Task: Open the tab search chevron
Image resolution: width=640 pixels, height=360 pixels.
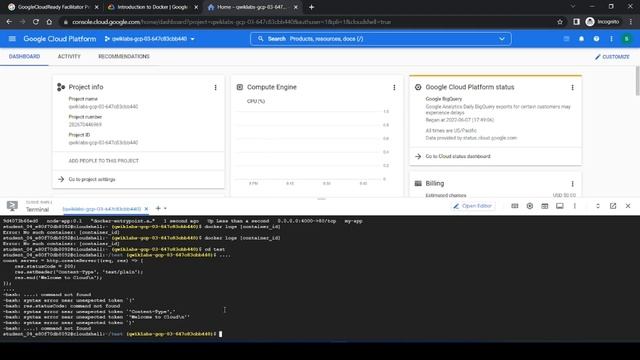Action: tap(573, 7)
